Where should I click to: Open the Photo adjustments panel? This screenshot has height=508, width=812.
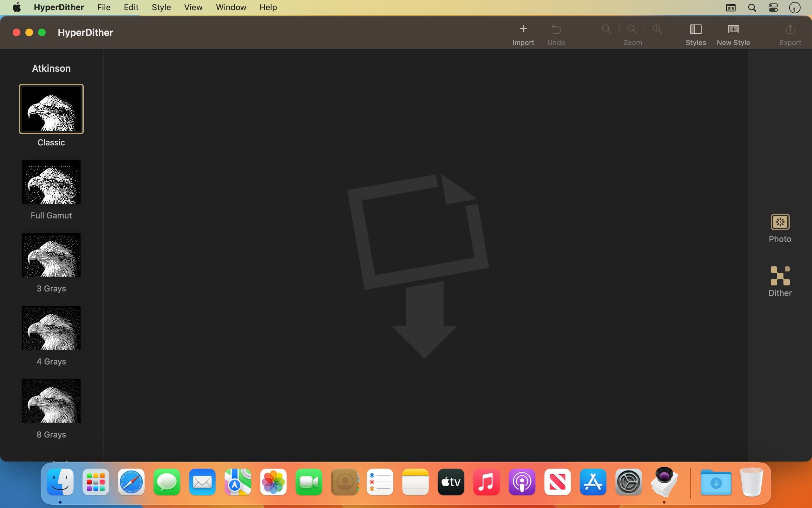click(780, 222)
